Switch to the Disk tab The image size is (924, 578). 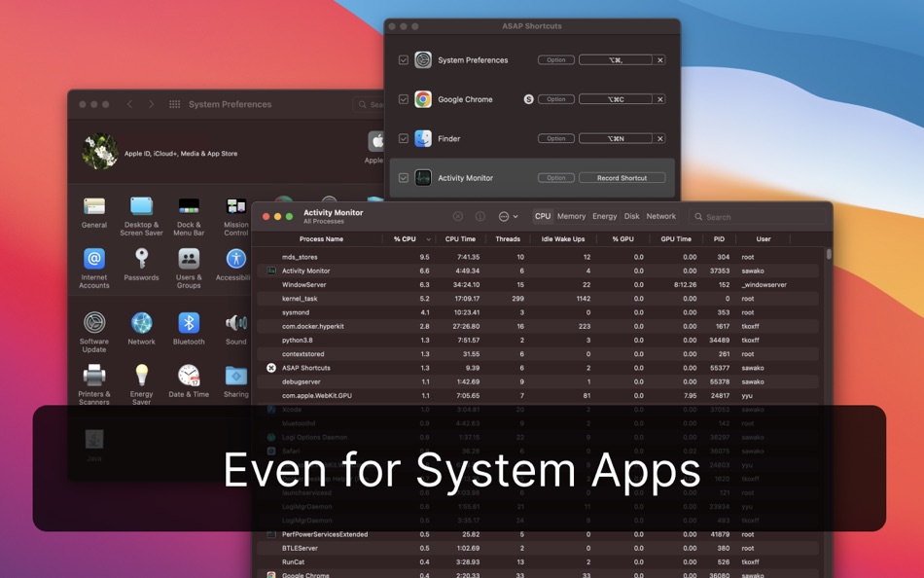tap(631, 216)
